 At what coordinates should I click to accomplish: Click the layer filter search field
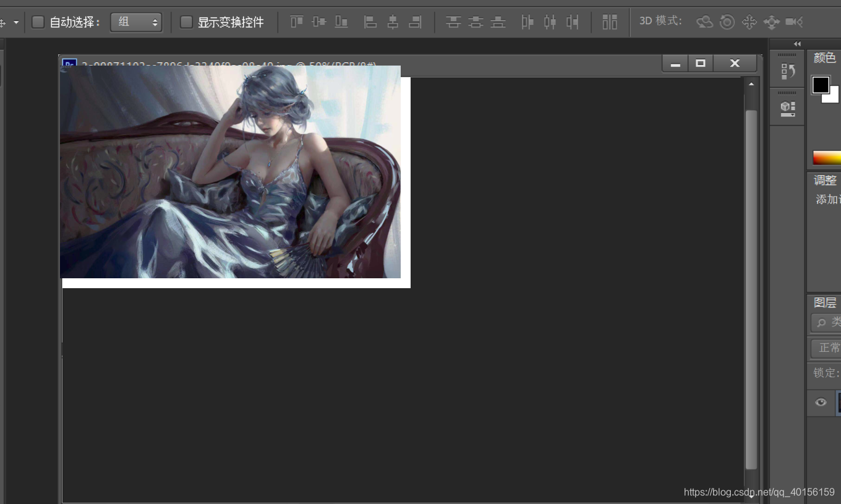coord(826,322)
